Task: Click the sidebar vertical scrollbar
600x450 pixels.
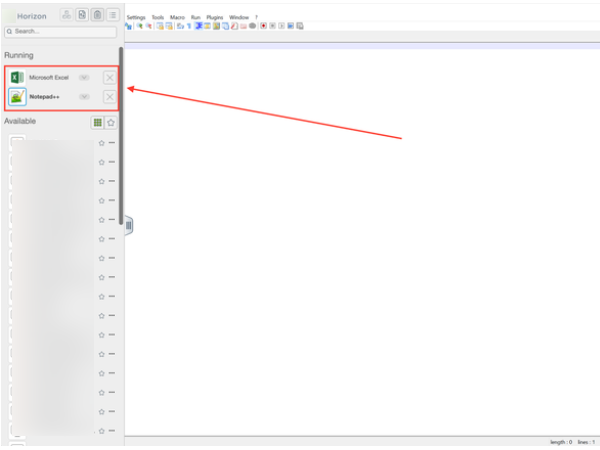Action: [121, 130]
